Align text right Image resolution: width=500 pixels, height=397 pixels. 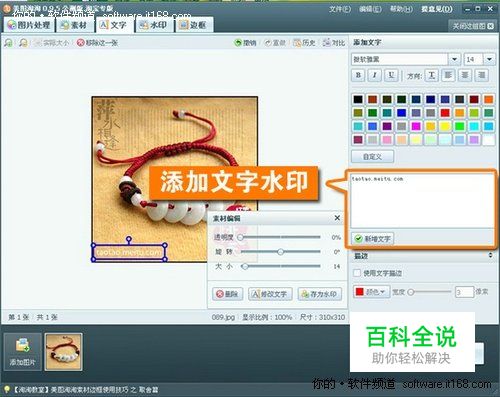pos(481,75)
